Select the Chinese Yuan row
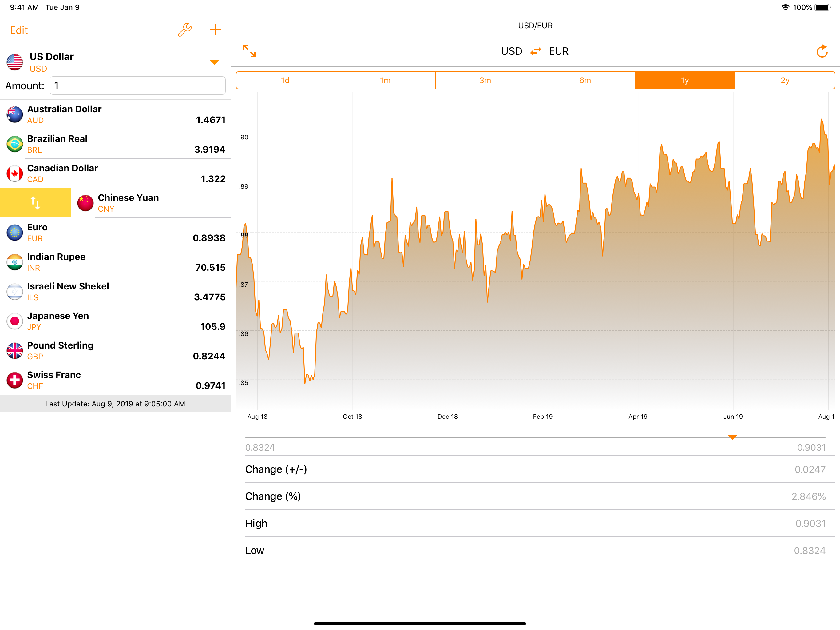 point(151,203)
